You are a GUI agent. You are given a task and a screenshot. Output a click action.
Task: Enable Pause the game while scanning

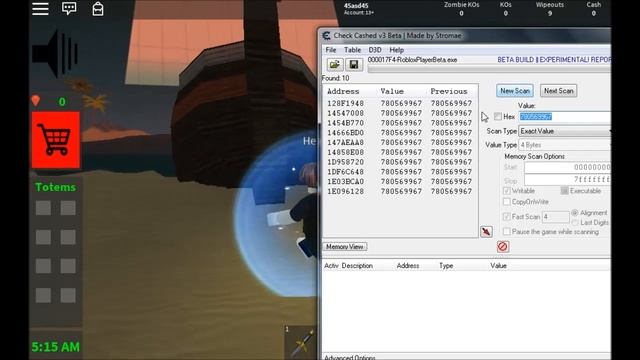[x=507, y=231]
